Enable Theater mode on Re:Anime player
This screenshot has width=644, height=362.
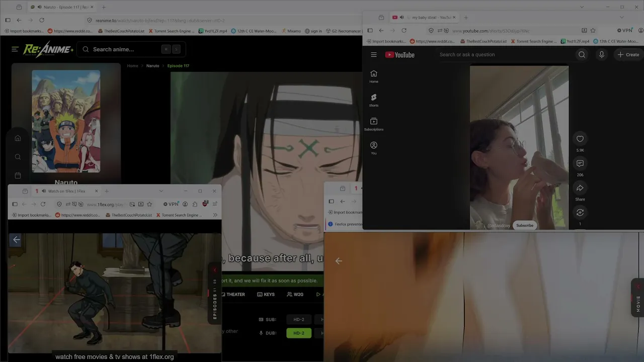tap(233, 295)
